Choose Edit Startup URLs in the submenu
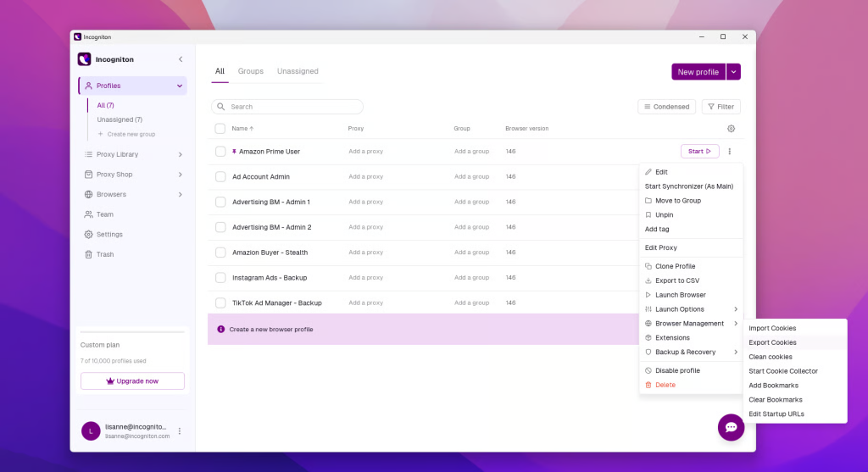Image resolution: width=868 pixels, height=472 pixels. [x=795, y=414]
